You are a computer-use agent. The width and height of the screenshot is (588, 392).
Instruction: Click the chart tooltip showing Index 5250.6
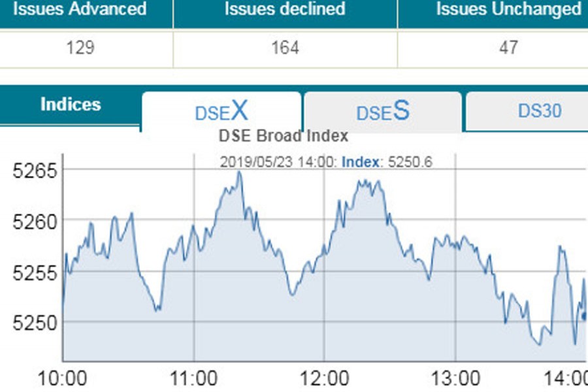point(326,162)
